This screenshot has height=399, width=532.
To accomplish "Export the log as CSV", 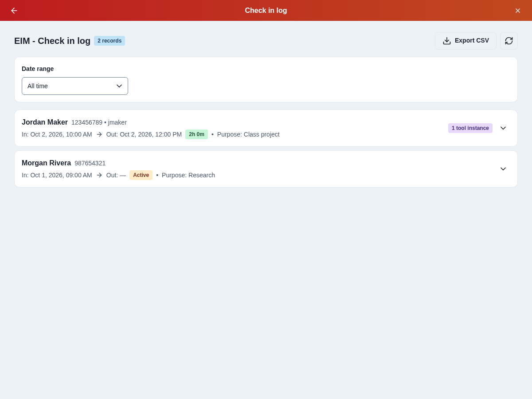I will click(465, 41).
